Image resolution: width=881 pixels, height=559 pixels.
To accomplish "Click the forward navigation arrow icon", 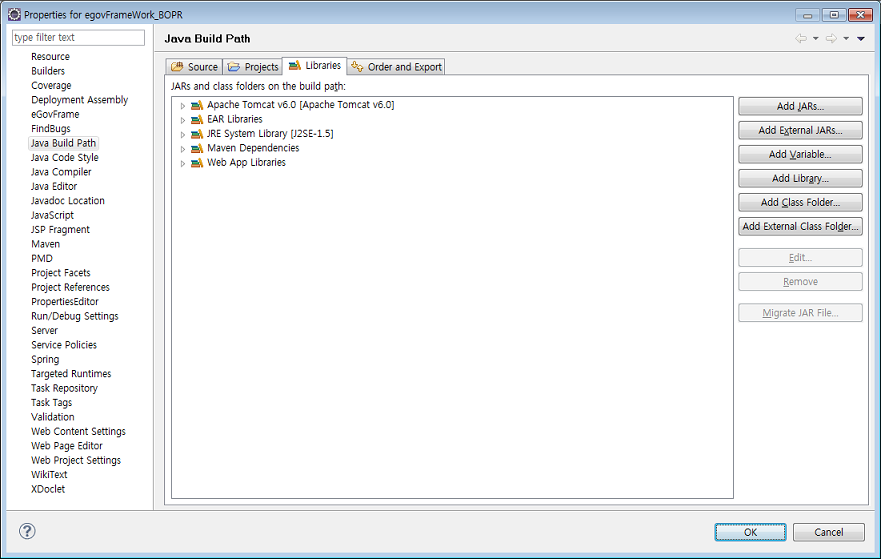I will point(831,38).
